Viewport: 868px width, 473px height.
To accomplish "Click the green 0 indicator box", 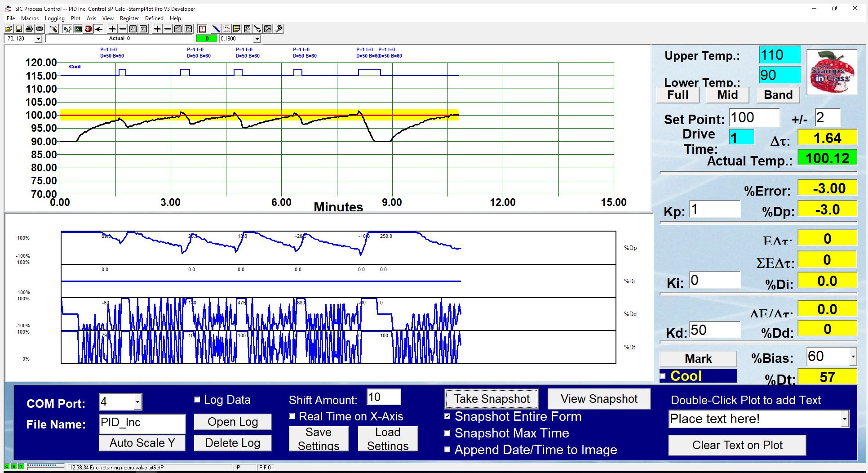I will [207, 39].
